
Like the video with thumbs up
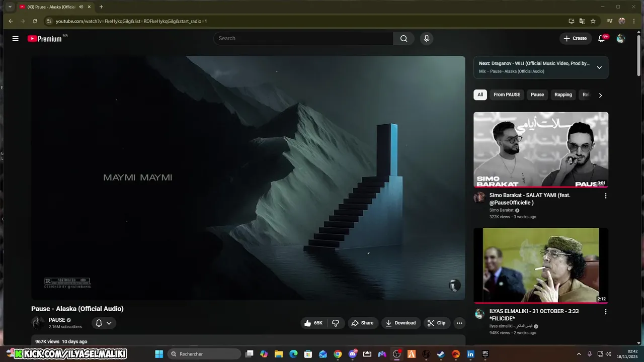pos(313,323)
